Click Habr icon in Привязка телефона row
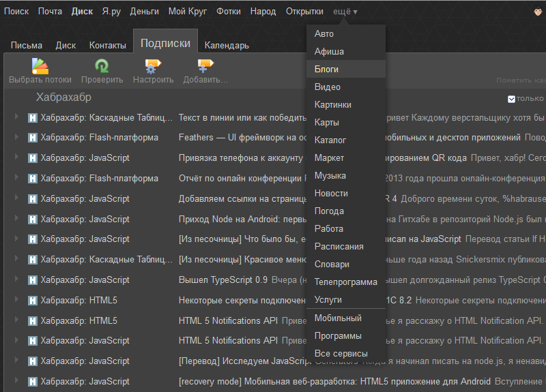This screenshot has height=392, width=546. 32,158
